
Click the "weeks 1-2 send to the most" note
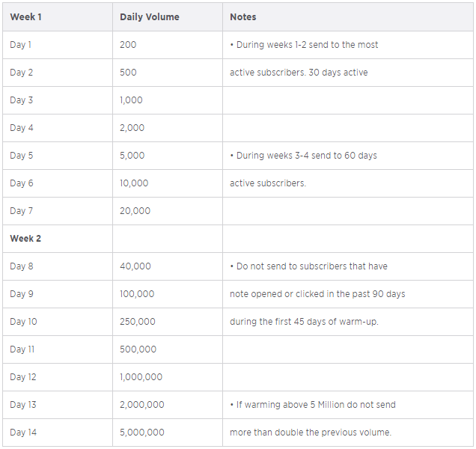click(x=304, y=45)
